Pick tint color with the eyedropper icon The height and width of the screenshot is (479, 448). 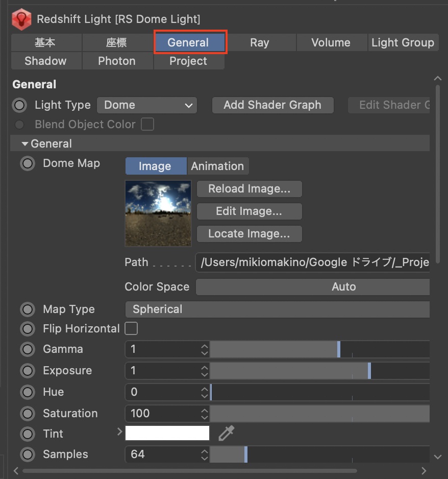[x=226, y=434]
